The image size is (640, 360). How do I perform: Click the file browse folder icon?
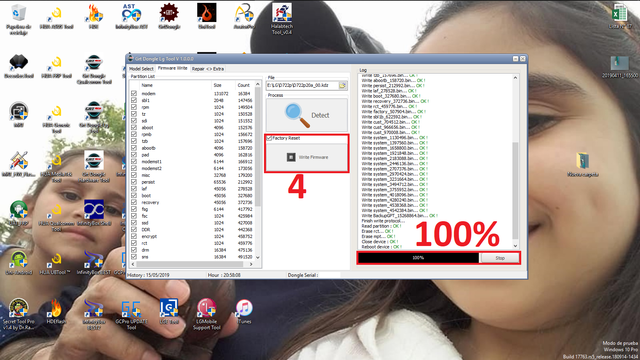tap(342, 85)
